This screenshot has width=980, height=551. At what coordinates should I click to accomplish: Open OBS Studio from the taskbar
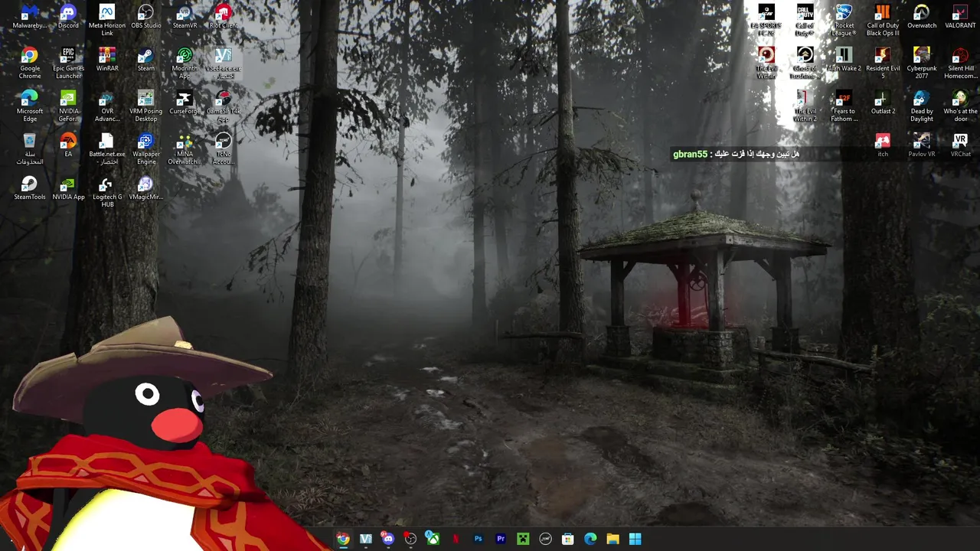click(x=410, y=539)
